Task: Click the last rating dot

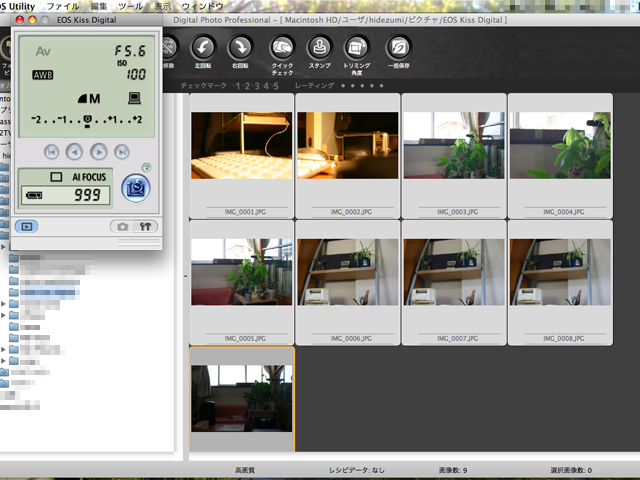Action: [381, 86]
